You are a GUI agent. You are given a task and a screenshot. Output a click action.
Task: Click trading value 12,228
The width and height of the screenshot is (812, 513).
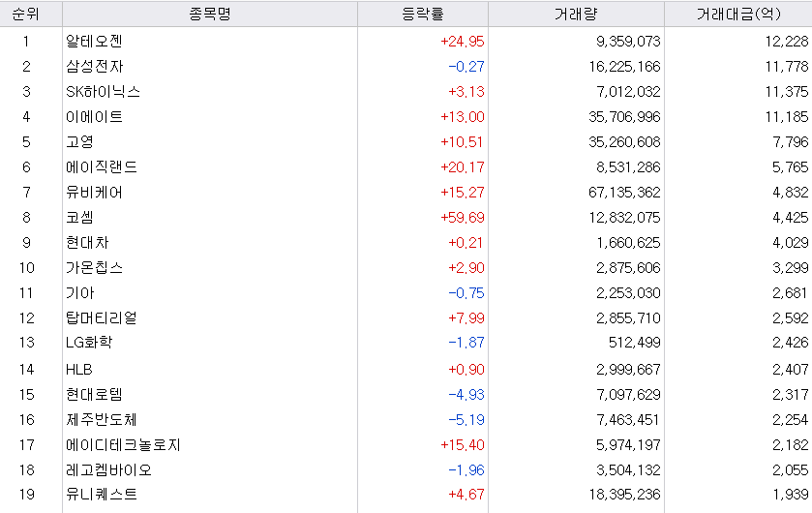click(x=787, y=42)
